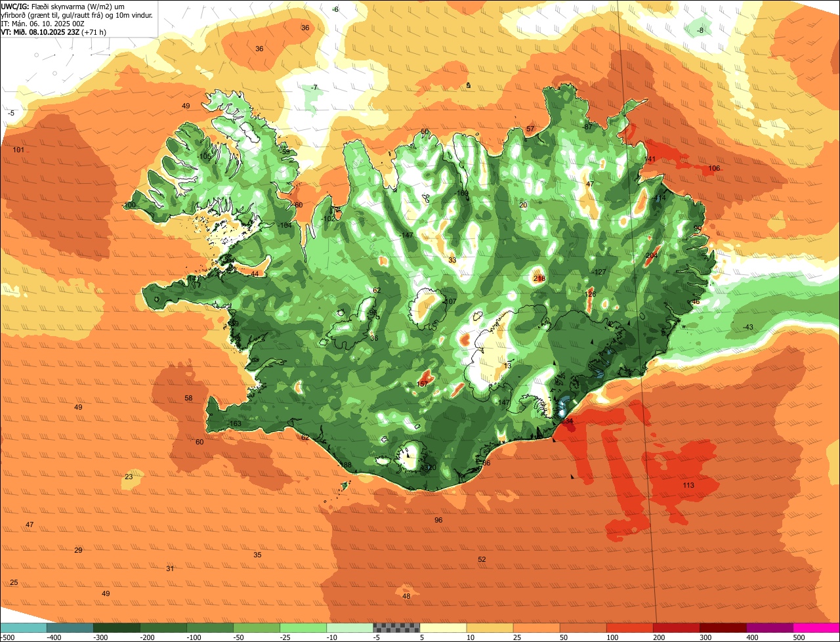Click the -25 to -10 light green swatch
Image resolution: width=840 pixels, height=642 pixels.
303,628
